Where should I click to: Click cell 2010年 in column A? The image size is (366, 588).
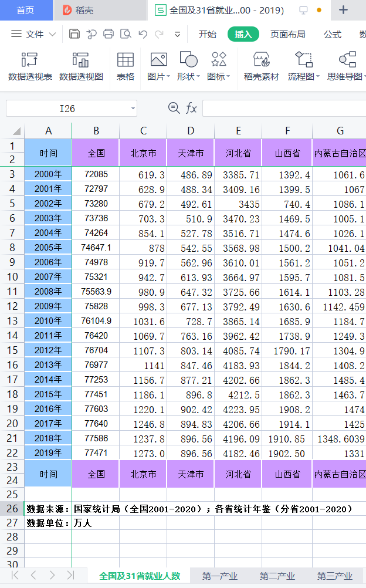[x=48, y=321]
